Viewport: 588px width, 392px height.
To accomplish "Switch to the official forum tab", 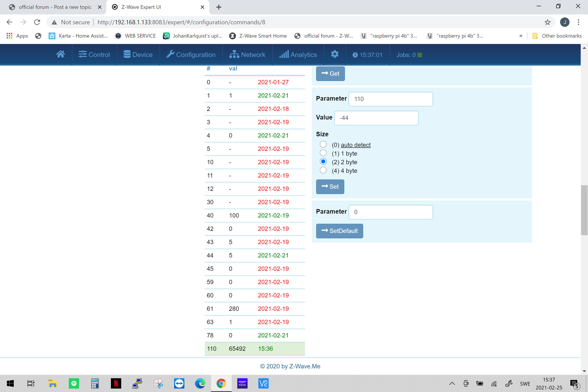I will [x=55, y=7].
